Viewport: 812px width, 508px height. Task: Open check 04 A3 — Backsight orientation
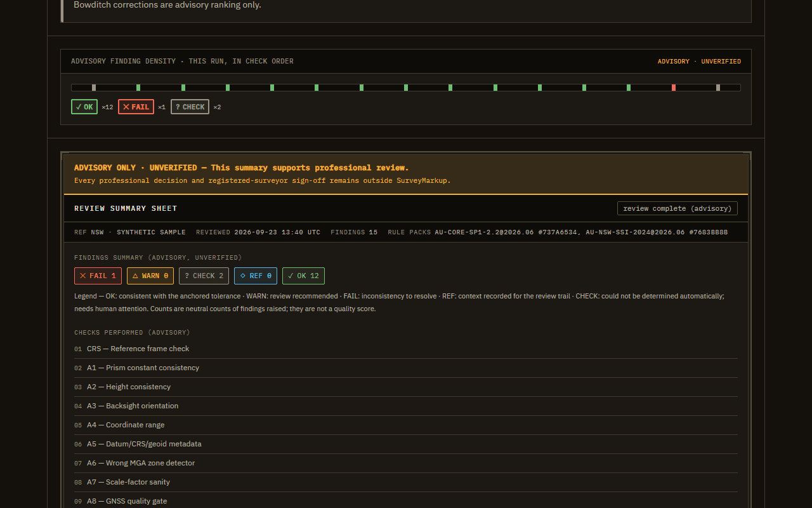pos(406,406)
